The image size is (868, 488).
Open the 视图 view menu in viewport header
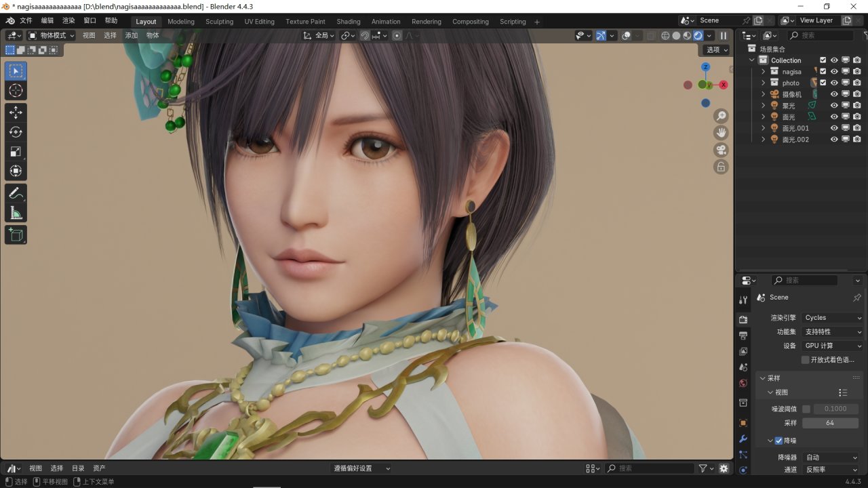pos(89,36)
